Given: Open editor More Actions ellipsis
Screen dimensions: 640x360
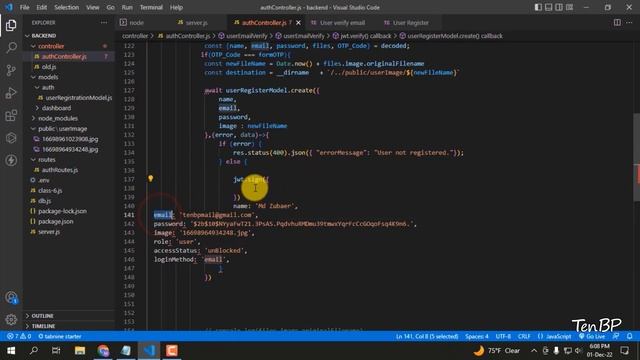Looking at the screenshot, I should tap(629, 22).
